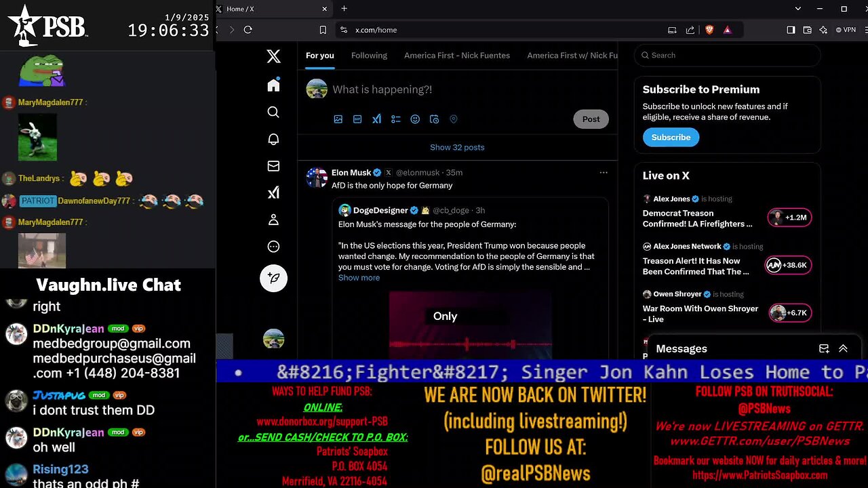Viewport: 868px width, 488px height.
Task: Open the three-dot menu on Elon Musk's post
Action: click(604, 172)
